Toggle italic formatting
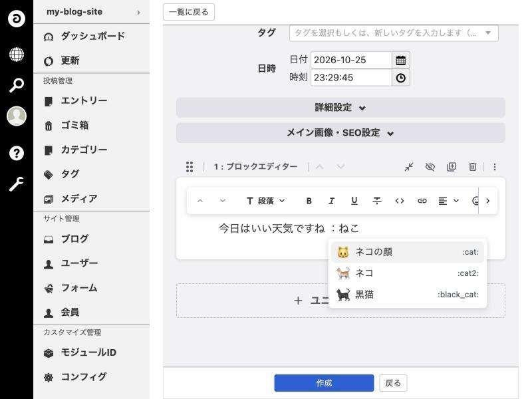 [331, 201]
